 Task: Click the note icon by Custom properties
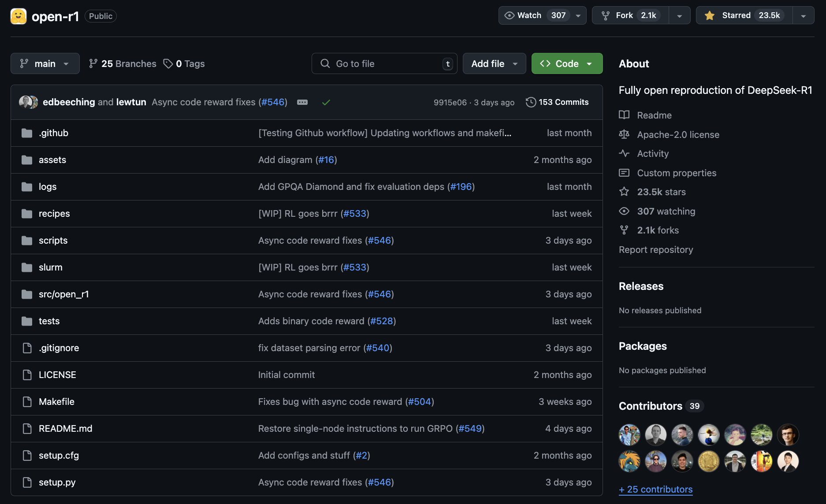point(624,173)
